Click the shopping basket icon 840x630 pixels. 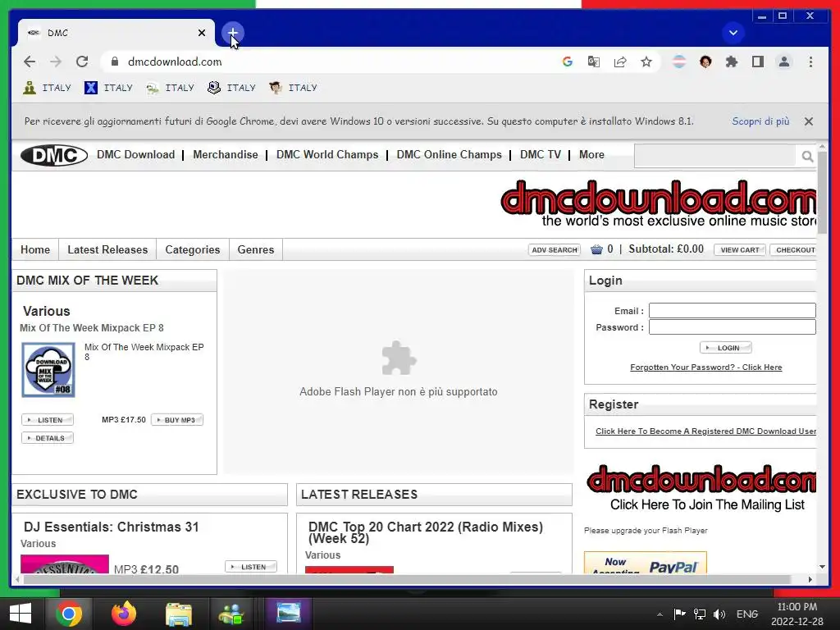[596, 249]
